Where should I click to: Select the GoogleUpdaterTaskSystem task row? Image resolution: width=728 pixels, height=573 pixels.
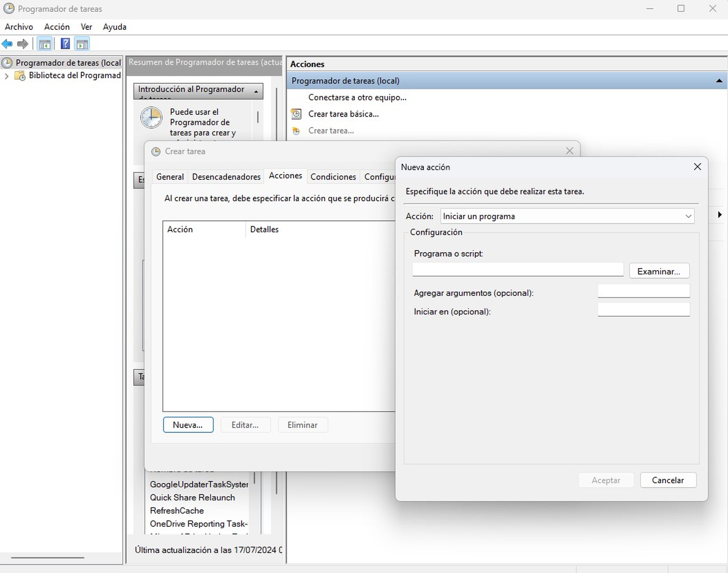(x=199, y=484)
